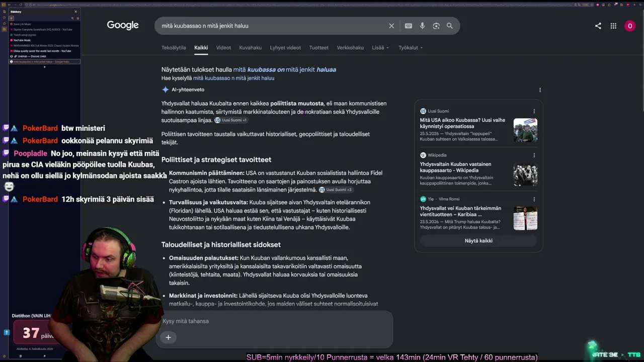644x362 pixels.
Task: Open AI overview three-dot options menu
Action: click(540, 90)
